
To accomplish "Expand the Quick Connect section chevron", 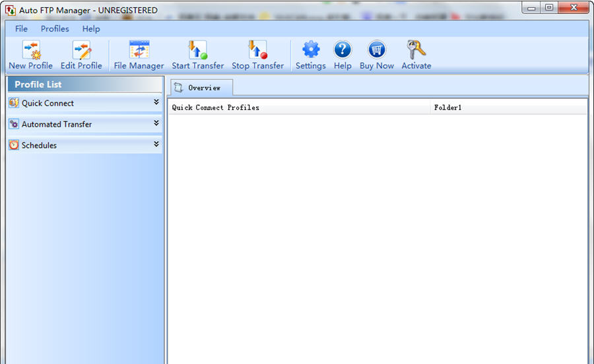I will [x=156, y=102].
